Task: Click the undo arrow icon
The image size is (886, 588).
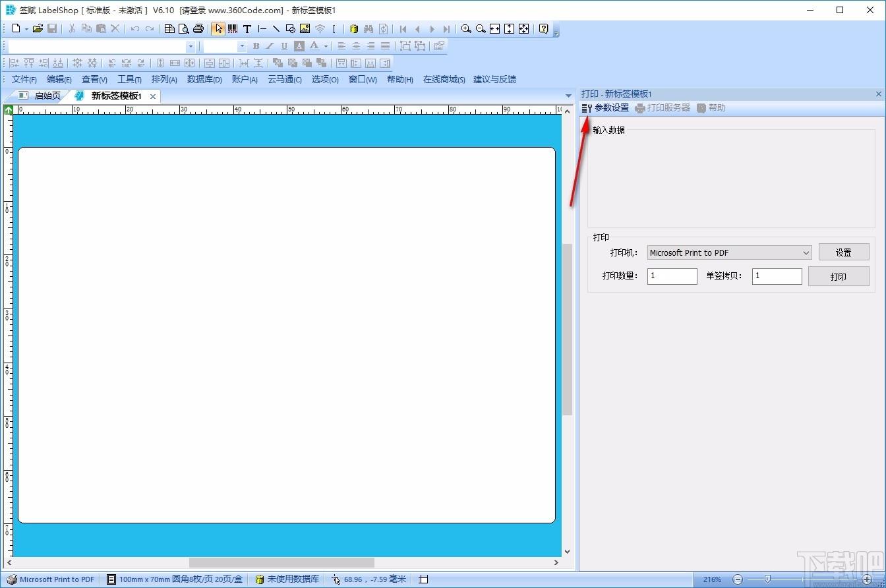Action: [135, 28]
